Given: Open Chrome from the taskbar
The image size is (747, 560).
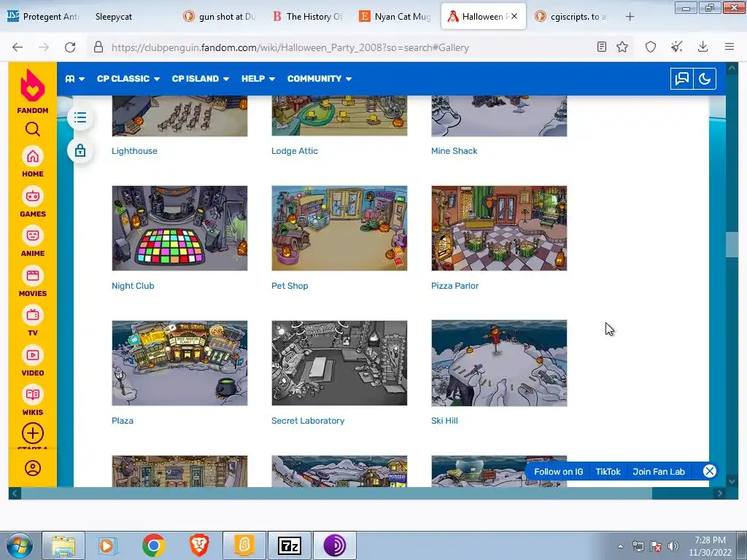Looking at the screenshot, I should coord(153,545).
